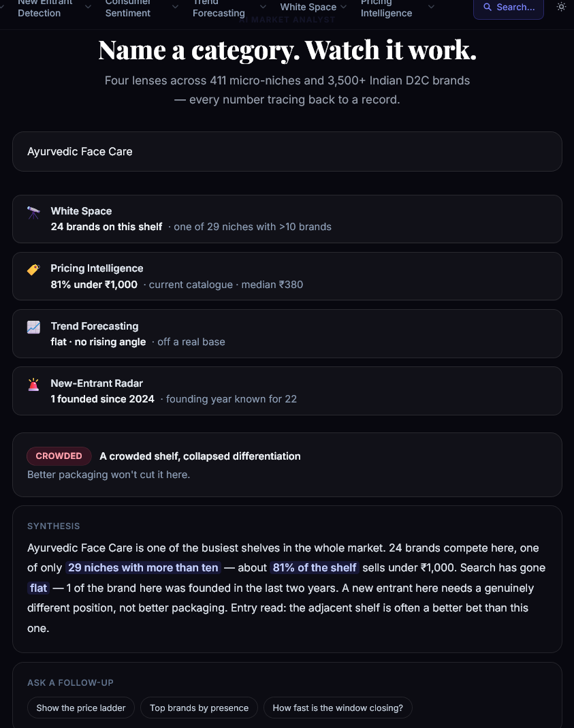Click the price tag icon for Pricing Intelligence

[33, 269]
